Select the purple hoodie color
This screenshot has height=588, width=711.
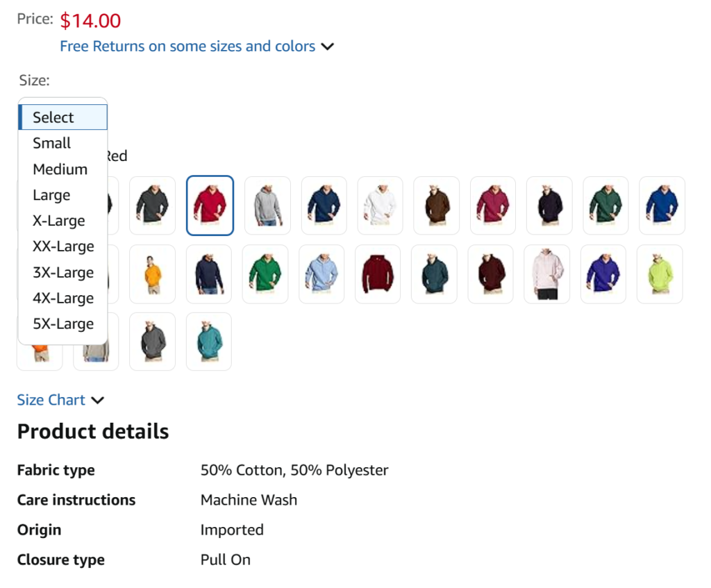pyautogui.click(x=603, y=274)
